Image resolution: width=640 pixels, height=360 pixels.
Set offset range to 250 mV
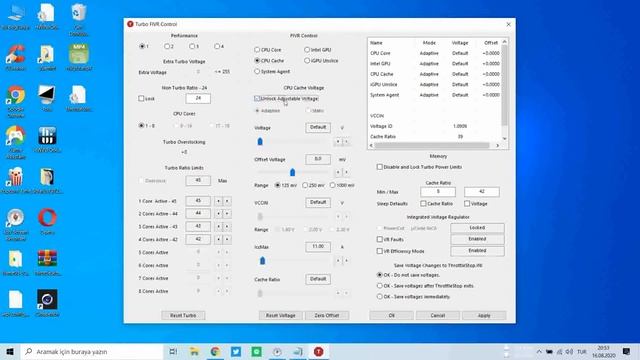pyautogui.click(x=305, y=185)
